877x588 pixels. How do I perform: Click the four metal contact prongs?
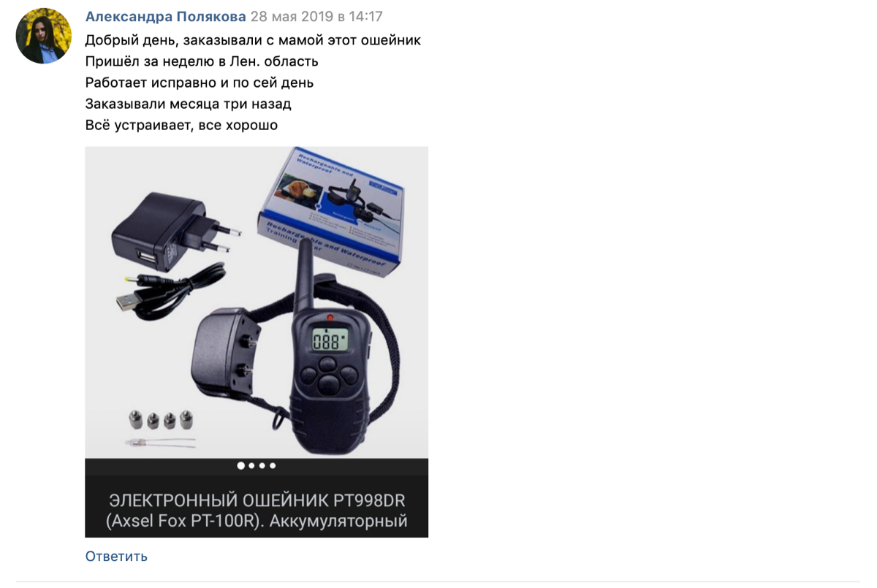[x=162, y=419]
